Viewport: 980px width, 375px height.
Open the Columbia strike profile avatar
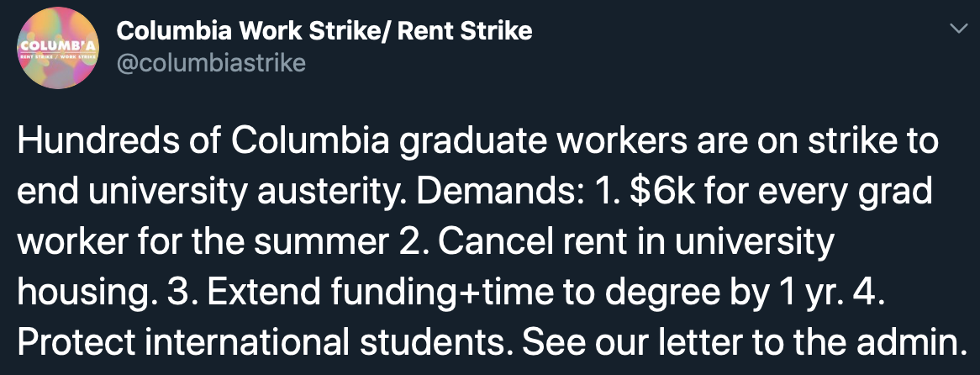click(57, 48)
